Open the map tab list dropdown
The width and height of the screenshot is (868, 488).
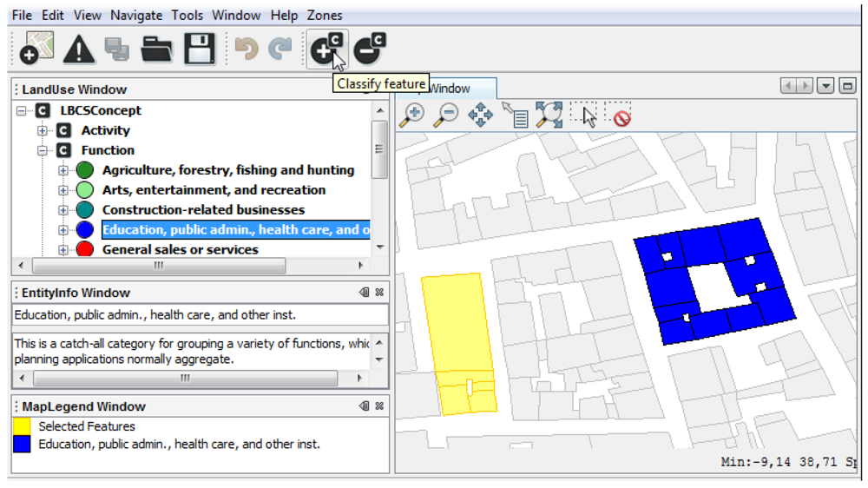click(x=825, y=86)
